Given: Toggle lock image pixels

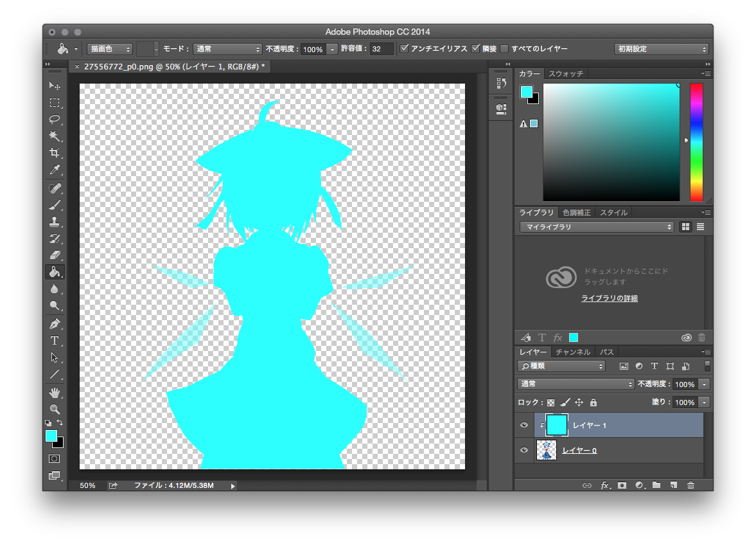Looking at the screenshot, I should 565,402.
